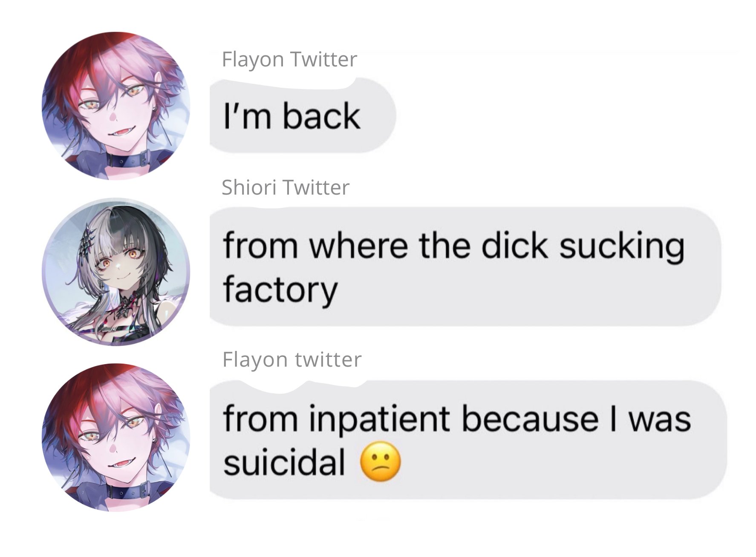Click the word "suicidal" in the last message

pyautogui.click(x=284, y=462)
